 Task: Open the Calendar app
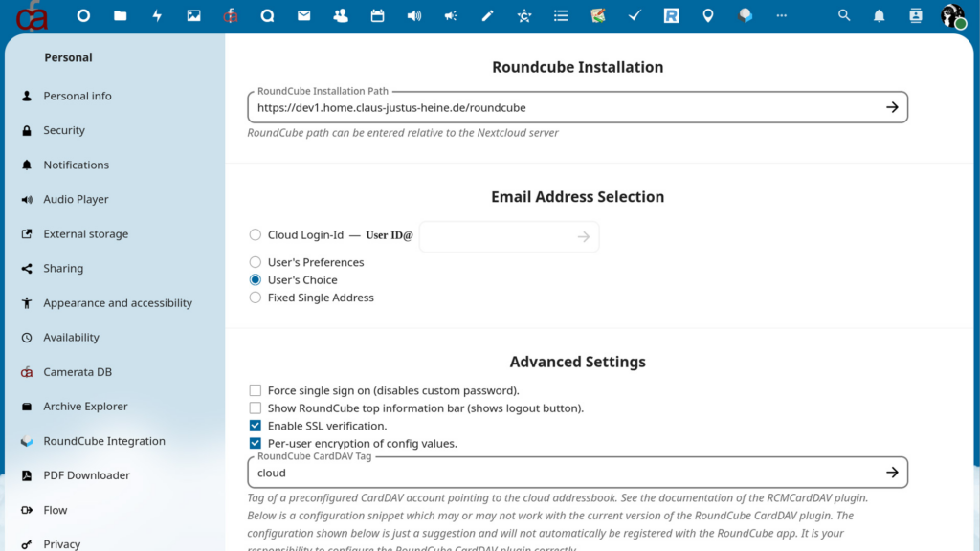tap(377, 14)
